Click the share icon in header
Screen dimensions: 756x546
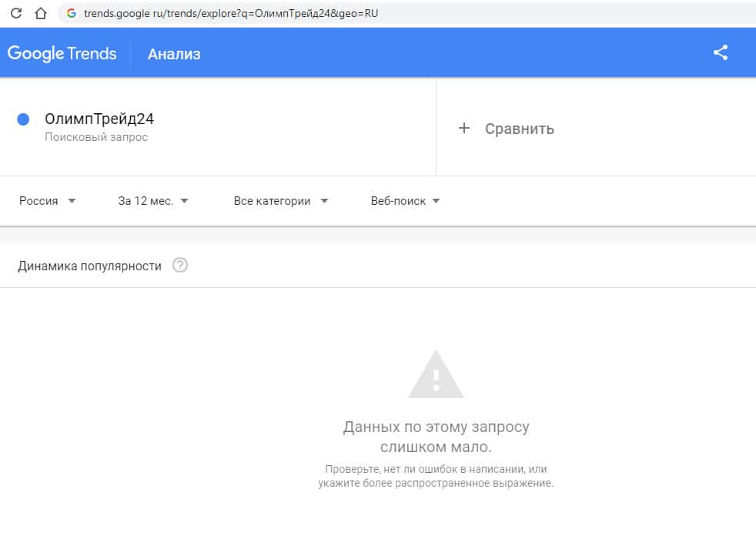(721, 53)
